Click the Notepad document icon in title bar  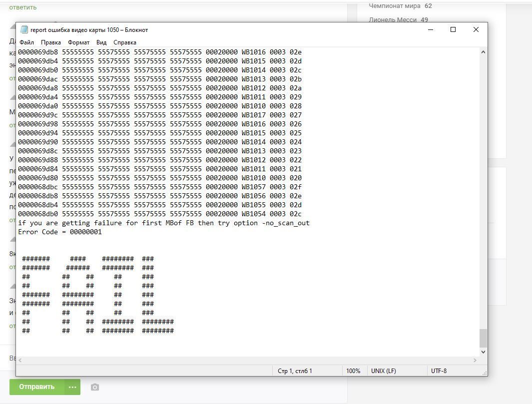click(24, 30)
